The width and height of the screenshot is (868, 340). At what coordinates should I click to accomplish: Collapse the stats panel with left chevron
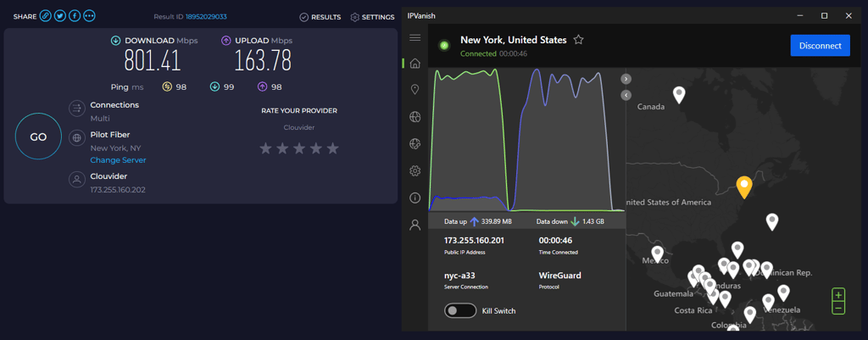626,95
